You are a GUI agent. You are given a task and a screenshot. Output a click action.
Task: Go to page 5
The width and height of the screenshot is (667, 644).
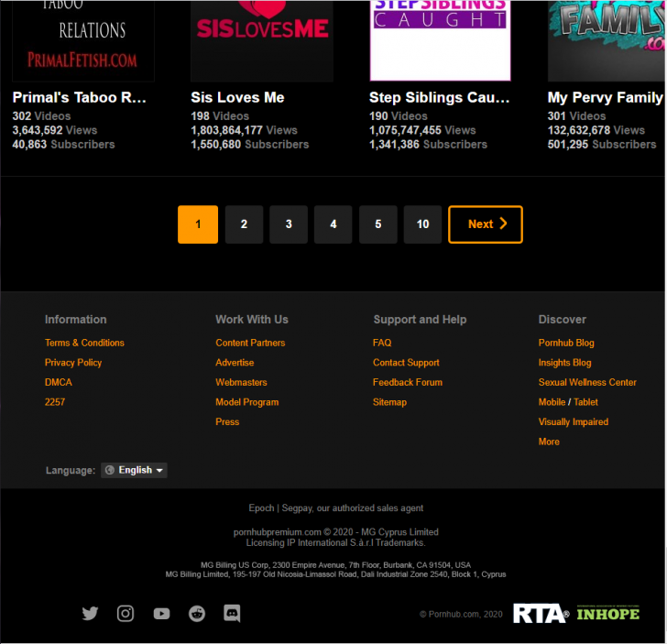pos(378,224)
